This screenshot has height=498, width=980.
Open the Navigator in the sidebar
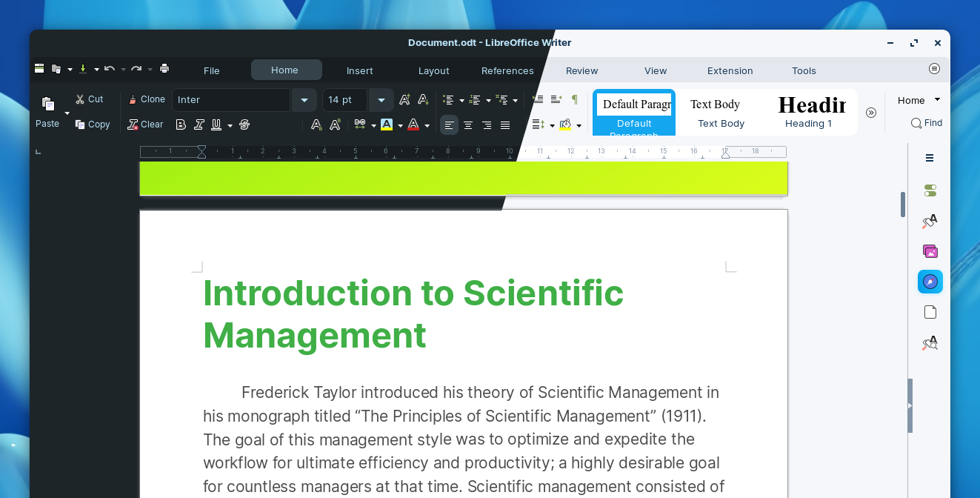[x=930, y=282]
